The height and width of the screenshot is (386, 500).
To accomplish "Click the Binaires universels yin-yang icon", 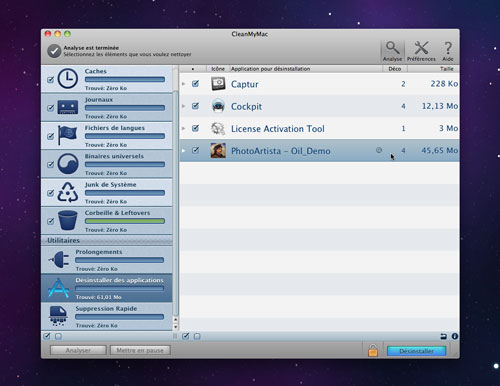I will click(68, 164).
